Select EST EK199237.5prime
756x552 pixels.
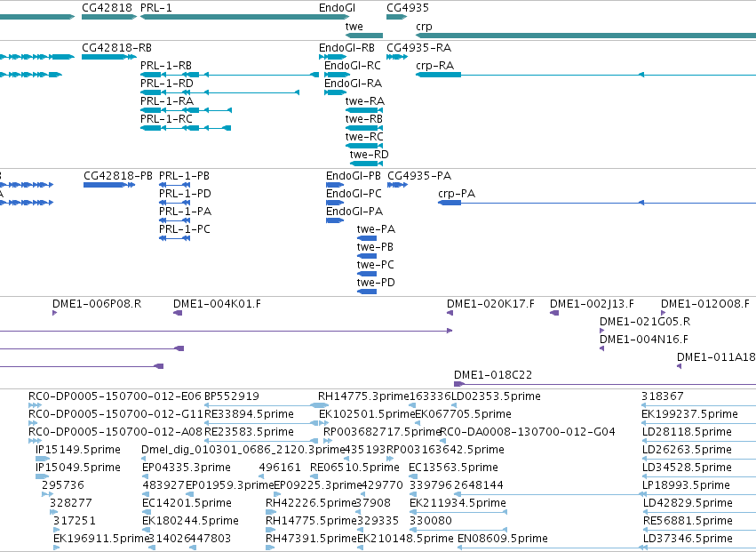698,423
